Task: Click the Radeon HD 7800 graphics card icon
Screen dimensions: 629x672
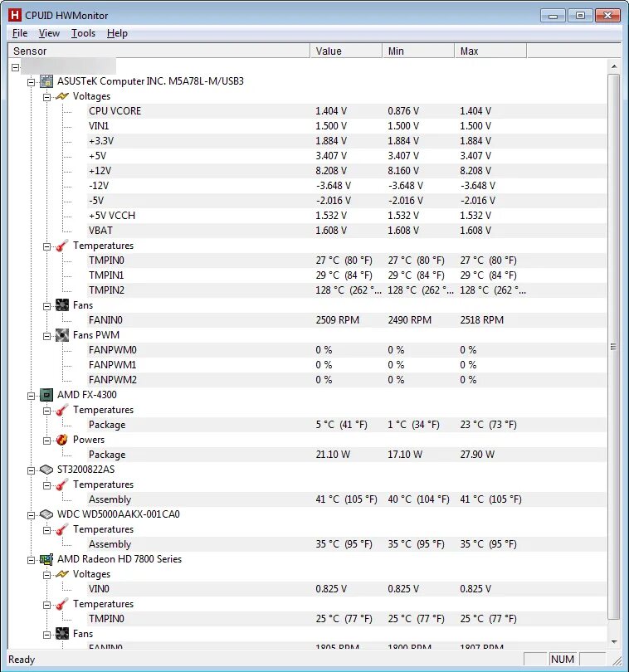Action: pyautogui.click(x=46, y=559)
